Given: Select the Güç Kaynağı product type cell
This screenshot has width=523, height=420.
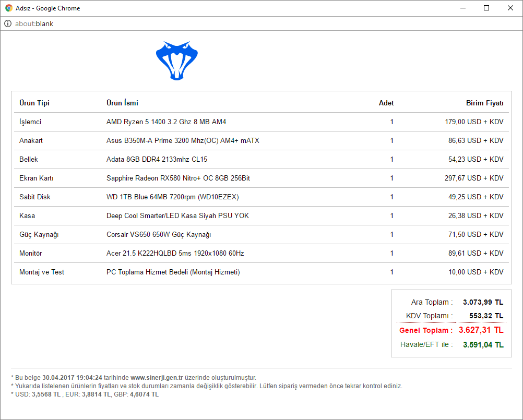Looking at the screenshot, I should point(39,235).
